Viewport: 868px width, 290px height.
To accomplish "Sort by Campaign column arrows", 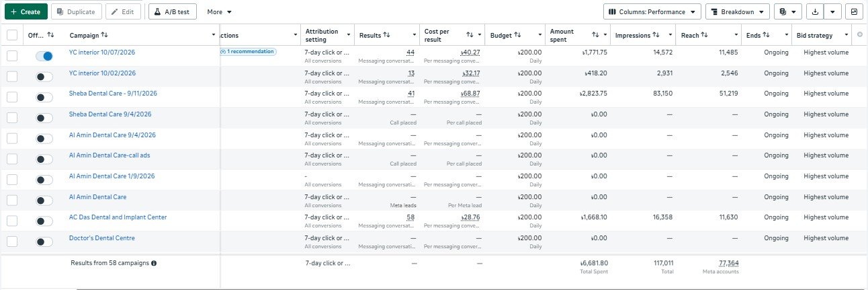I will tap(105, 34).
